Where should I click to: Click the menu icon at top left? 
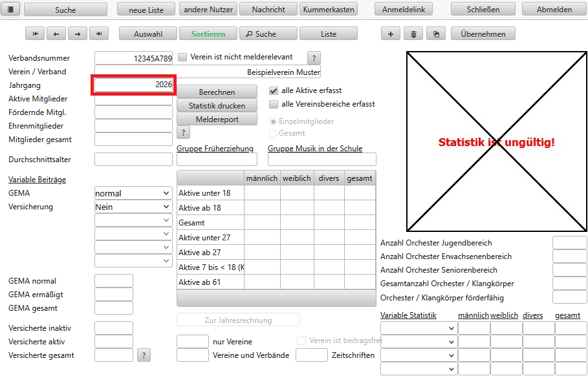[13, 10]
